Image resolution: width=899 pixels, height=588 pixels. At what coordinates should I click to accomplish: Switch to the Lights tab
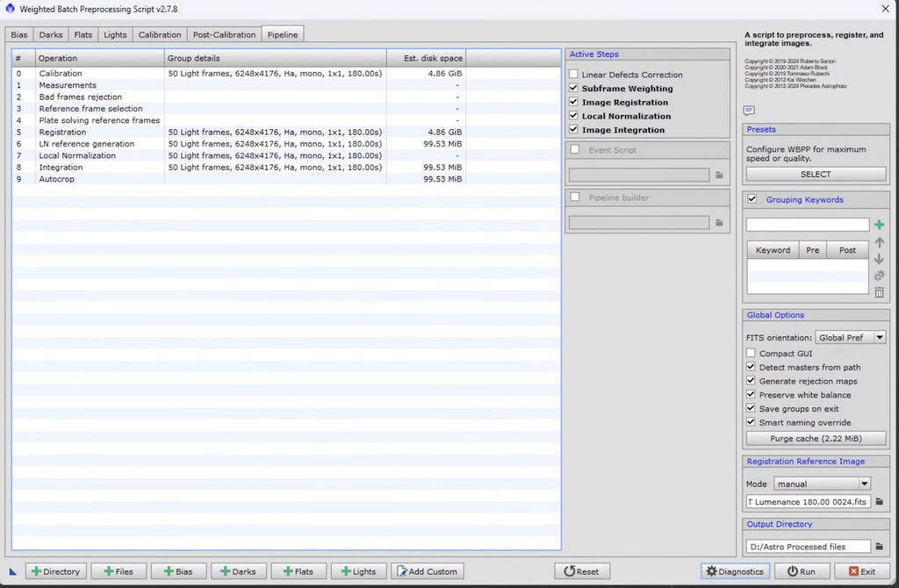[x=115, y=34]
